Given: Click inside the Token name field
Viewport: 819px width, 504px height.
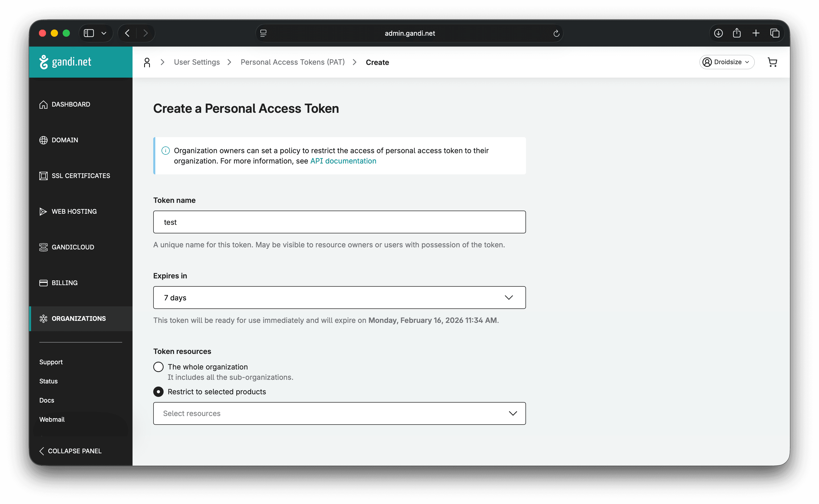Looking at the screenshot, I should tap(339, 222).
